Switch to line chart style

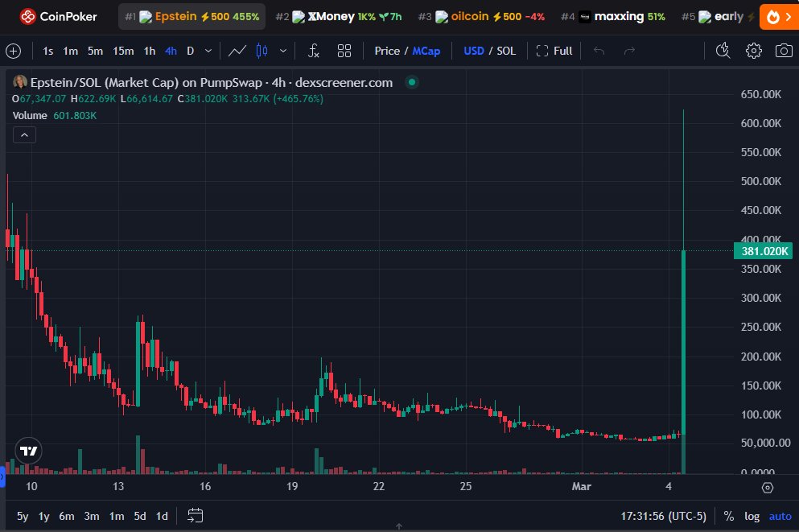[237, 51]
